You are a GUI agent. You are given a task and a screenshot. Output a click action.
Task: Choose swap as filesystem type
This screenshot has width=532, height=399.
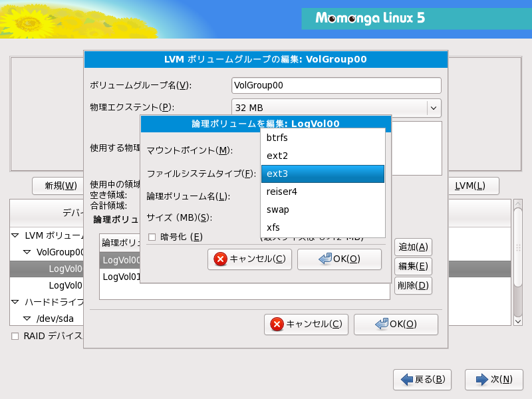[x=323, y=209]
